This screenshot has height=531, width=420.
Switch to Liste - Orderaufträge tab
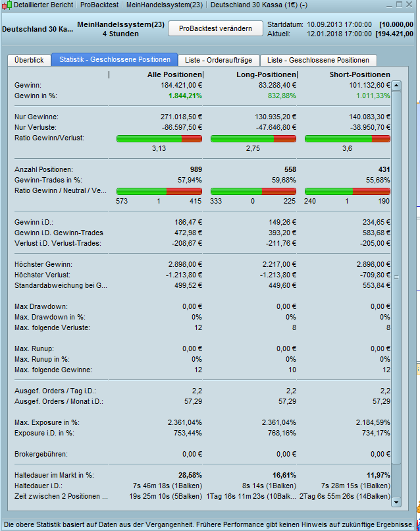point(219,60)
